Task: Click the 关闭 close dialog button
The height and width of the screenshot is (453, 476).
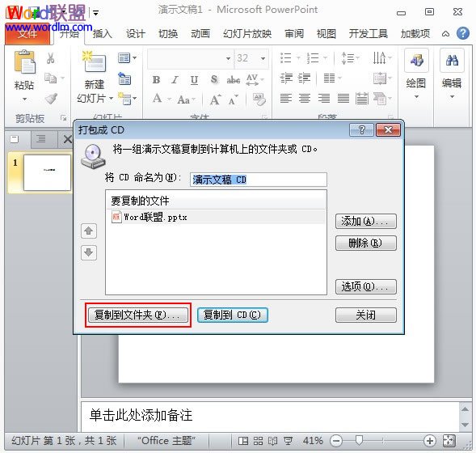Action: [366, 315]
